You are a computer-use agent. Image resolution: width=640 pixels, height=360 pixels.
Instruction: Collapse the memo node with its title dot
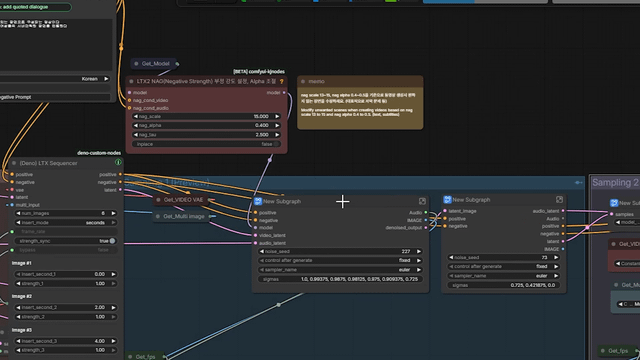[303, 81]
